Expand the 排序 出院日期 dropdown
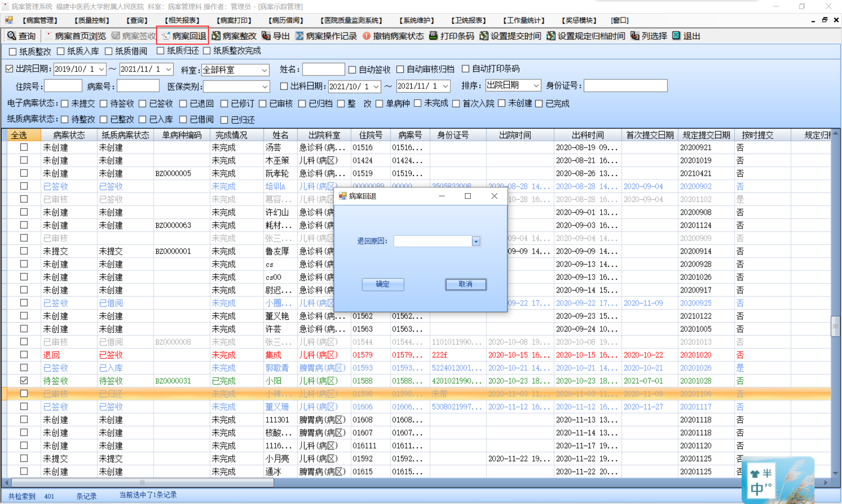 536,86
